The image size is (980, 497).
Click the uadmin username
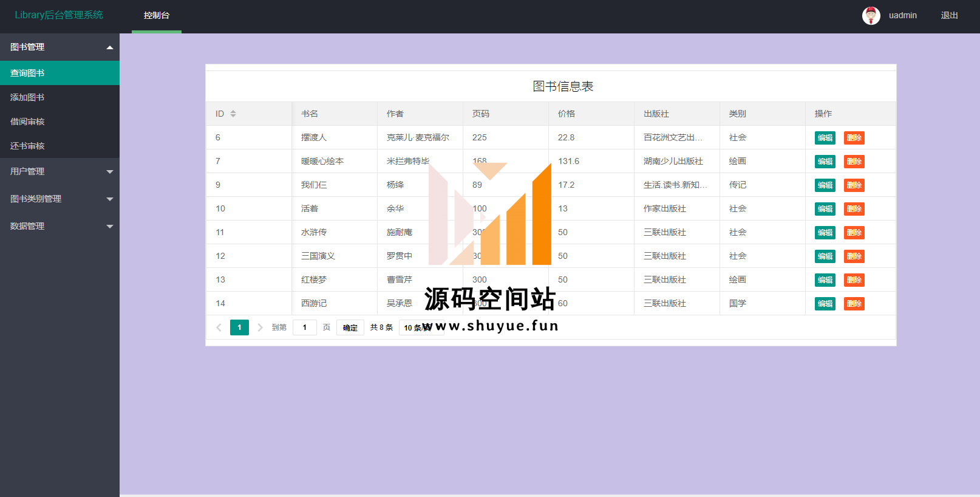coord(903,16)
